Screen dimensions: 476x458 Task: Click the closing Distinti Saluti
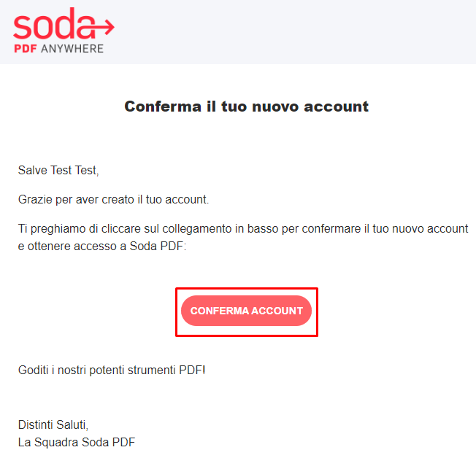(53, 425)
